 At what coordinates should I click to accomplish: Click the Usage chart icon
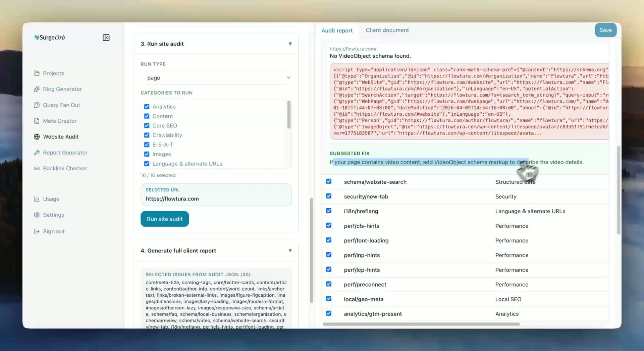(37, 199)
